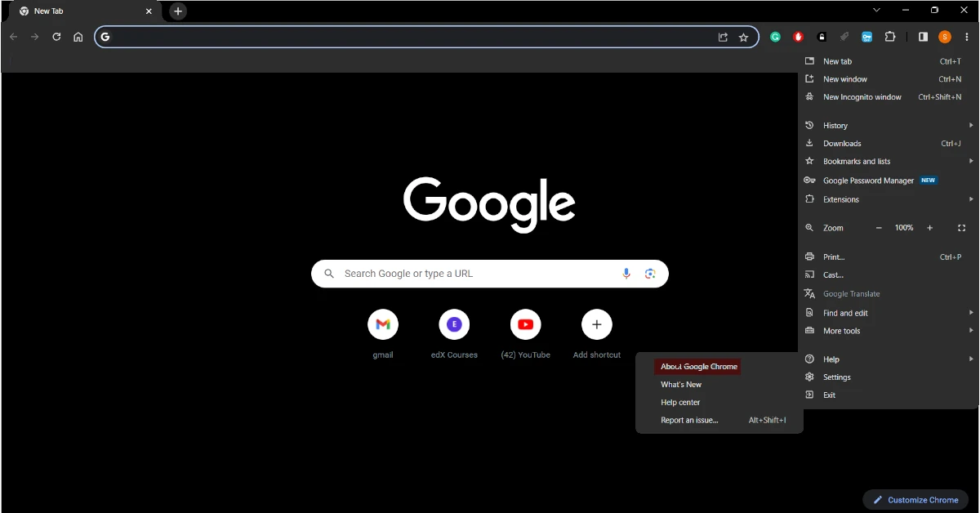The height and width of the screenshot is (513, 980).
Task: Select New window menu item
Action: tap(889, 79)
